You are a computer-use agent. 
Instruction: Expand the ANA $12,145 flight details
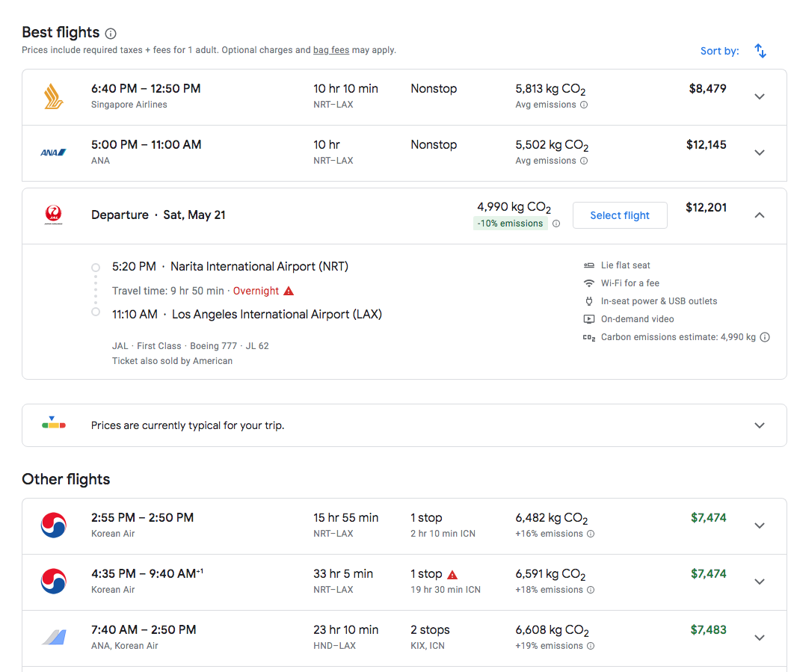[x=760, y=152]
